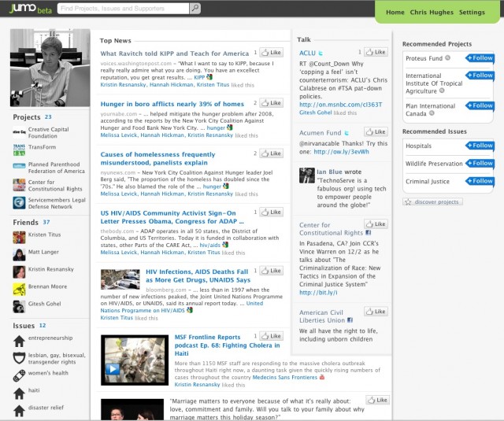The width and height of the screenshot is (504, 421).
Task: Click YouTube icon after Medecins Sans Frontieres
Action: (x=322, y=378)
